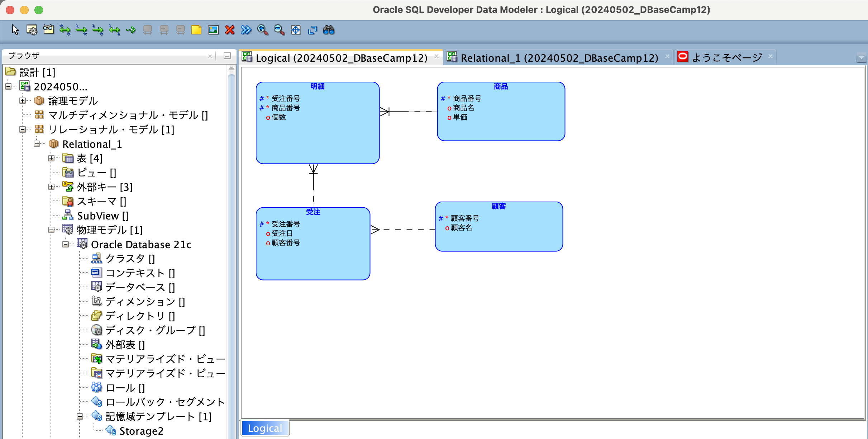Click the red X delete icon

point(230,30)
